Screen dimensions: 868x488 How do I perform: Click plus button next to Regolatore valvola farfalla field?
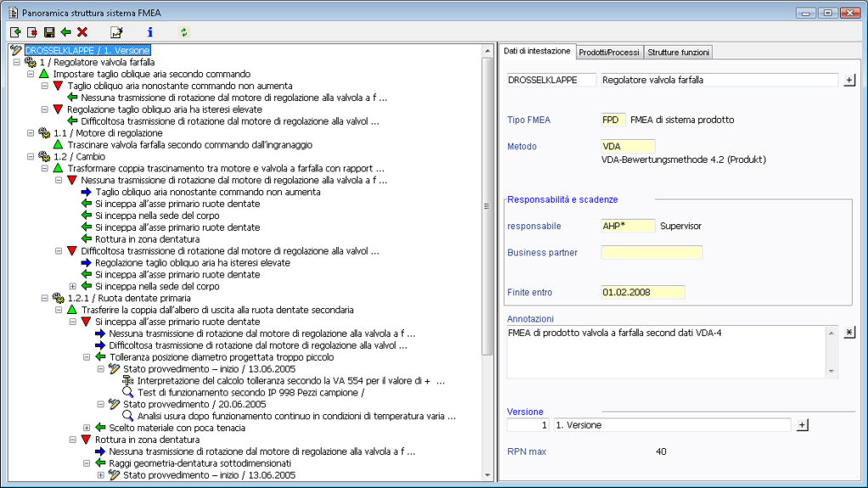pos(849,81)
